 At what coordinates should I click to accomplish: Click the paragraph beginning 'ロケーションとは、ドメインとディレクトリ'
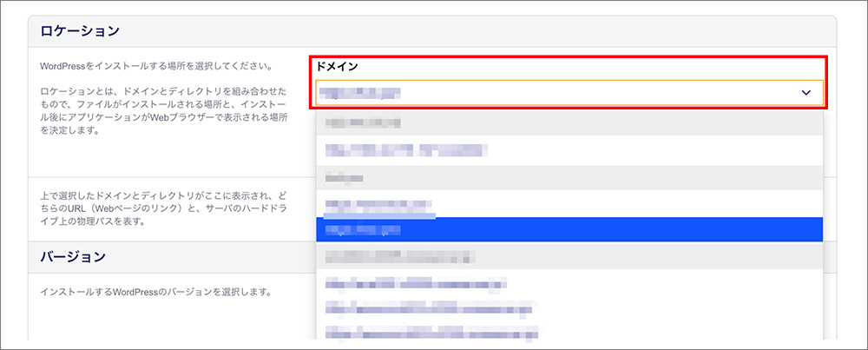pyautogui.click(x=164, y=110)
